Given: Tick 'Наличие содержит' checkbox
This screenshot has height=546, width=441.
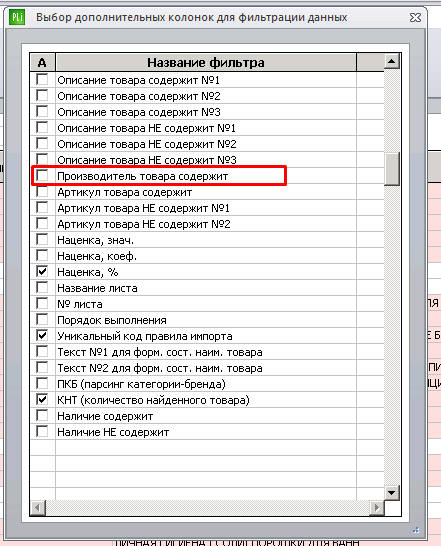Looking at the screenshot, I should tap(42, 415).
